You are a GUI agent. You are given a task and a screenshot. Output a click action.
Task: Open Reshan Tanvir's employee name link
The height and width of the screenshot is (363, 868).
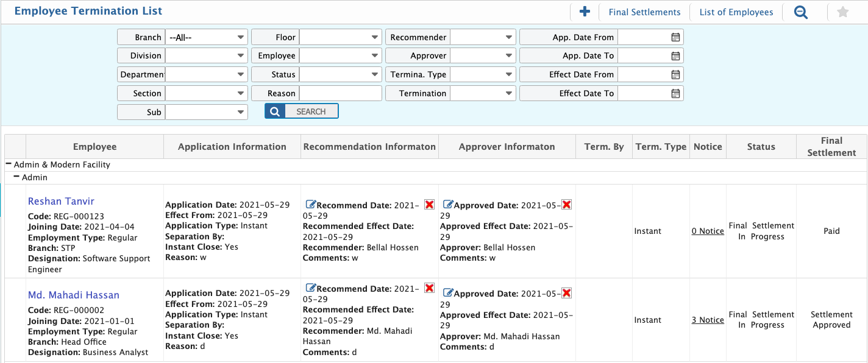(61, 201)
